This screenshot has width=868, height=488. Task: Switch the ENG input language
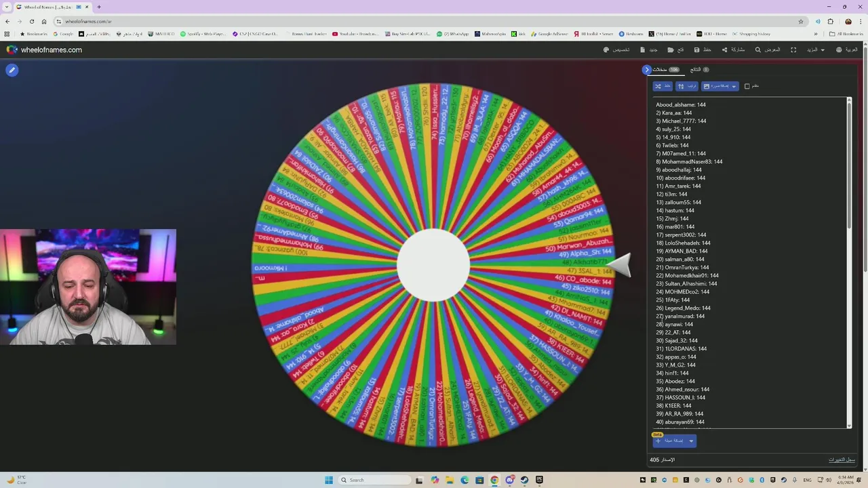[807, 480]
